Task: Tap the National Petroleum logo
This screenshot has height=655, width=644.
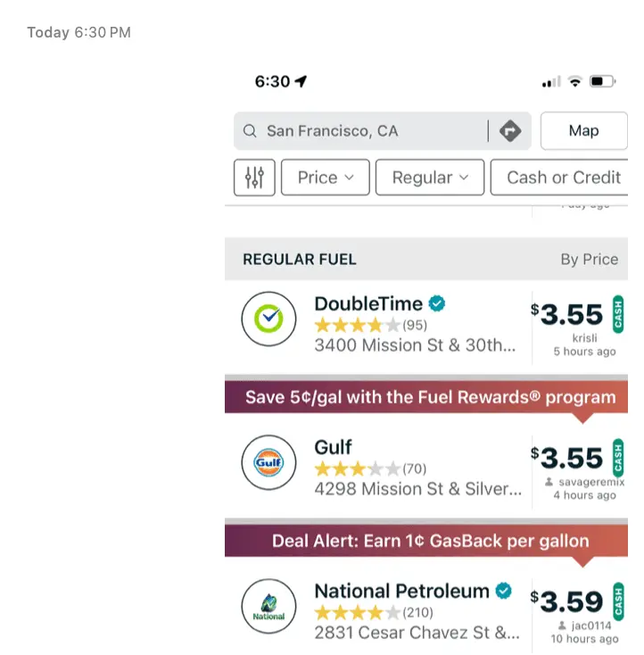Action: (268, 606)
